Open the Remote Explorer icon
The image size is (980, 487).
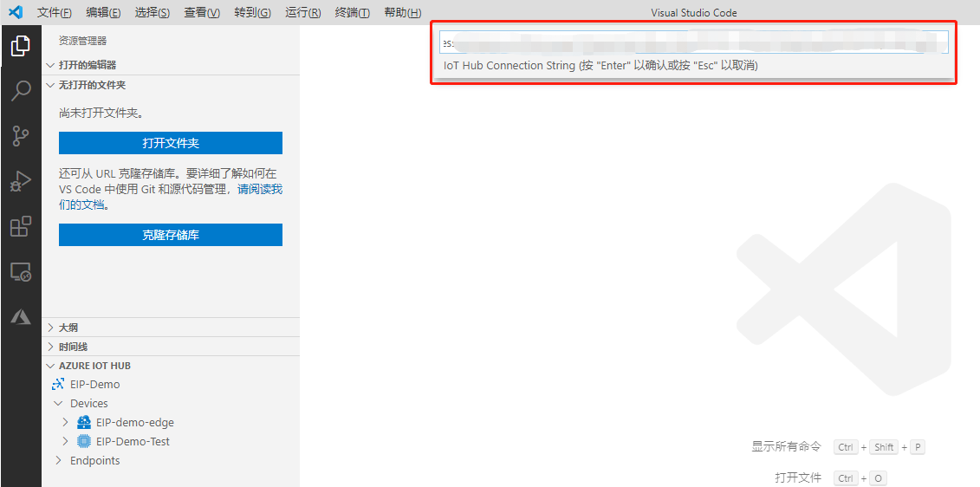[x=21, y=272]
